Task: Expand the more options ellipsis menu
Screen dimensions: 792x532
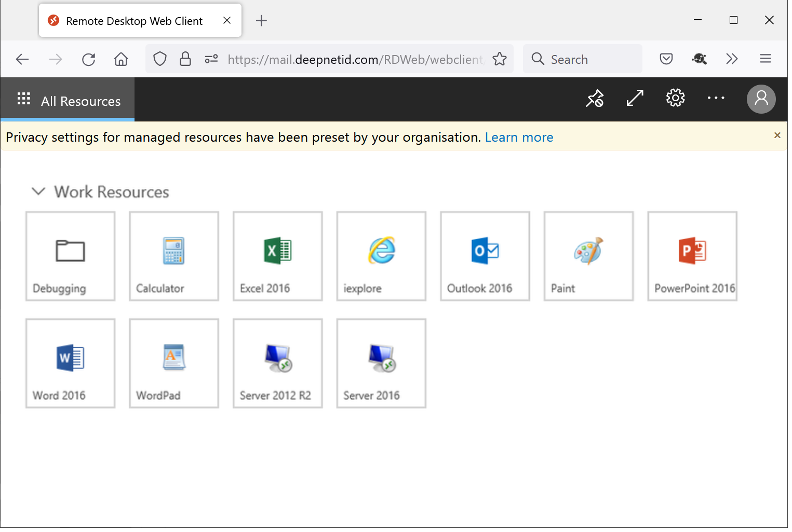Action: click(x=716, y=98)
